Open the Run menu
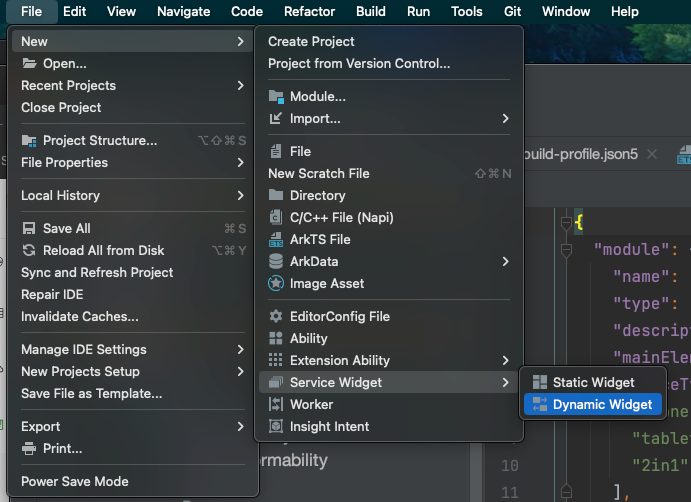Screen dimensions: 691x502 (x=418, y=11)
